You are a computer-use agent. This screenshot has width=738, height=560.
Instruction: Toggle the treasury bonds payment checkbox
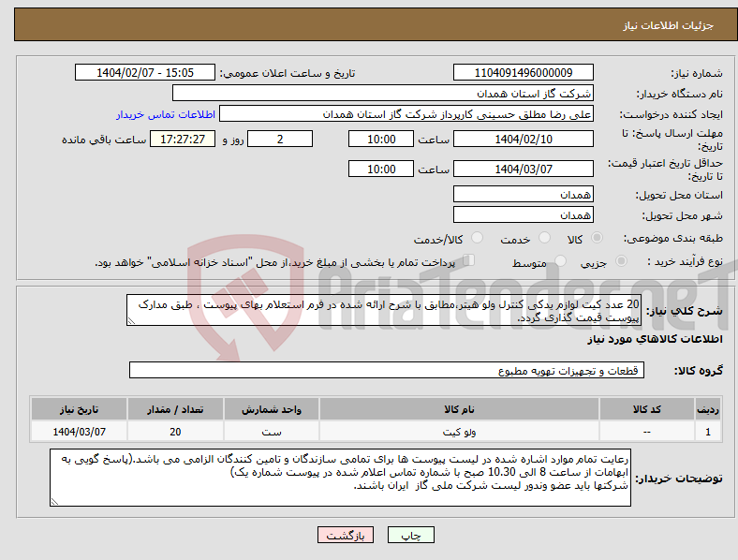469,260
